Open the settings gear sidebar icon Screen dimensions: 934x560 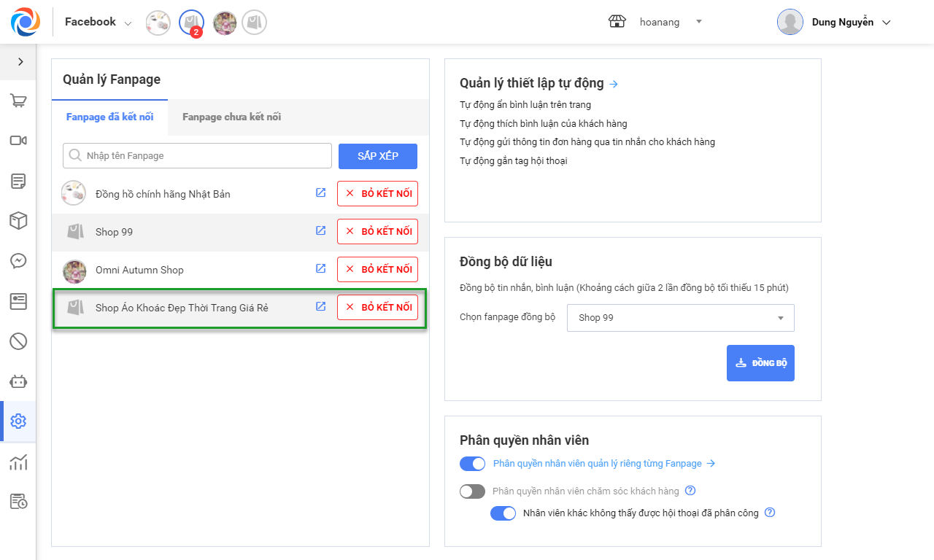coord(18,421)
